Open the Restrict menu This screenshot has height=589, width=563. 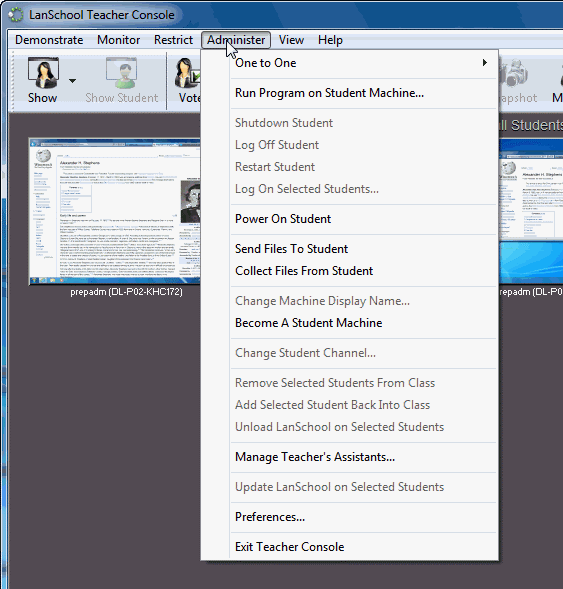173,40
